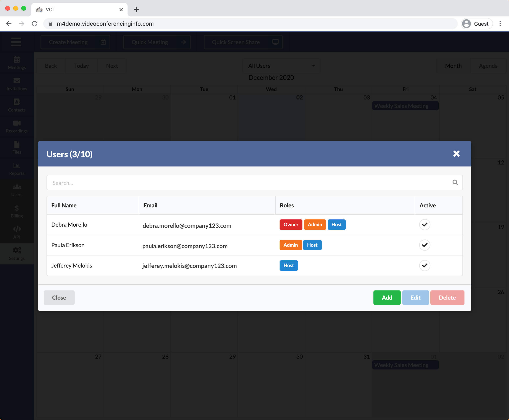The width and height of the screenshot is (509, 420).
Task: Open Files in the sidebar
Action: point(17,148)
